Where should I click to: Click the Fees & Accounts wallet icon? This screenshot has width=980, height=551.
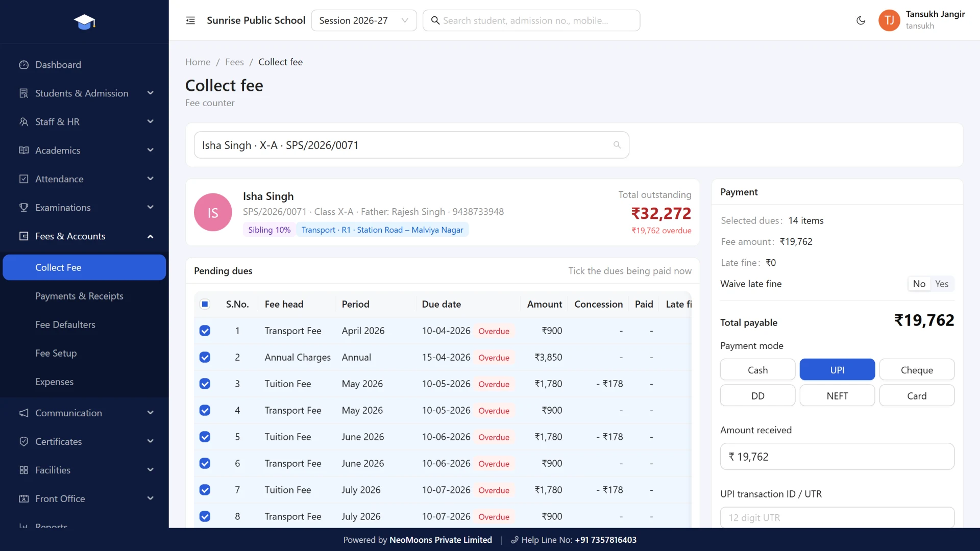pos(23,236)
